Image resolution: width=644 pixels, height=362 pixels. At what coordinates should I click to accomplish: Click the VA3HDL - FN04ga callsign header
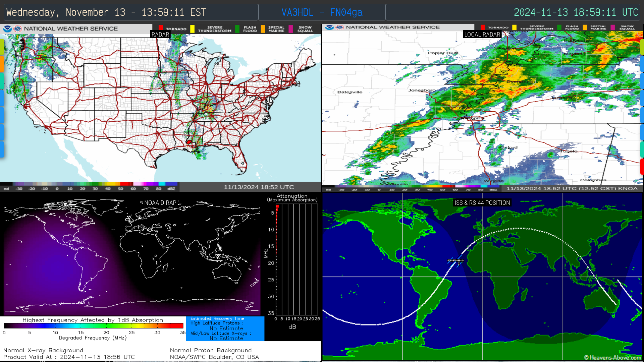pos(322,12)
